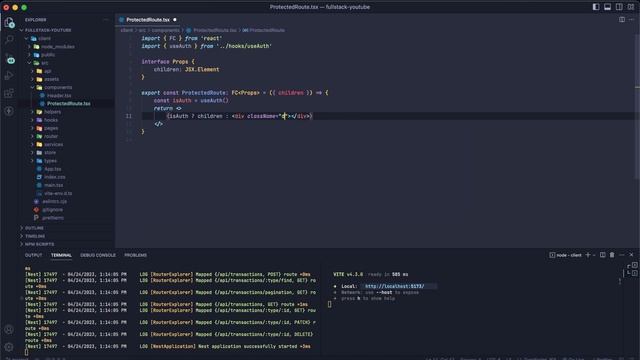Open Manage gear icon in activity bar
The width and height of the screenshot is (640, 360).
tap(9, 347)
